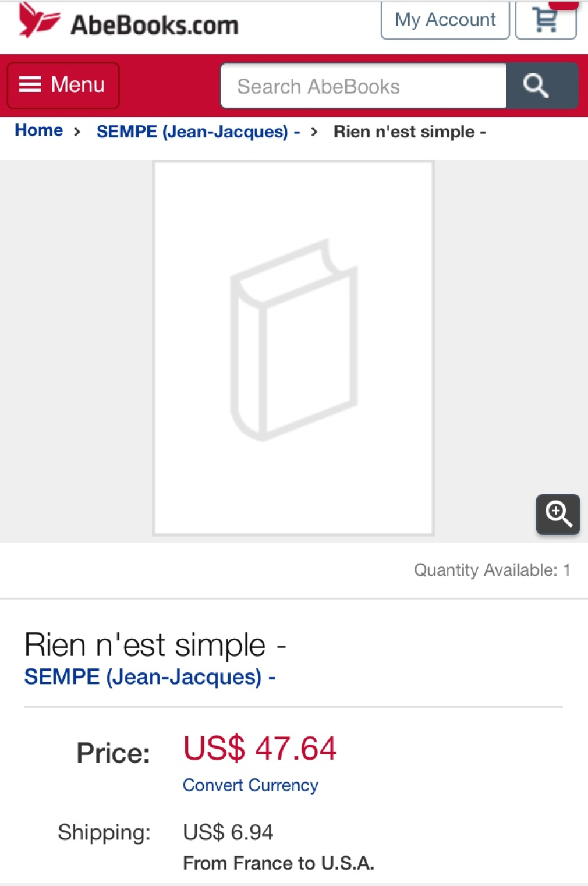The image size is (588, 886).
Task: Open the author link below the title
Action: 150,677
